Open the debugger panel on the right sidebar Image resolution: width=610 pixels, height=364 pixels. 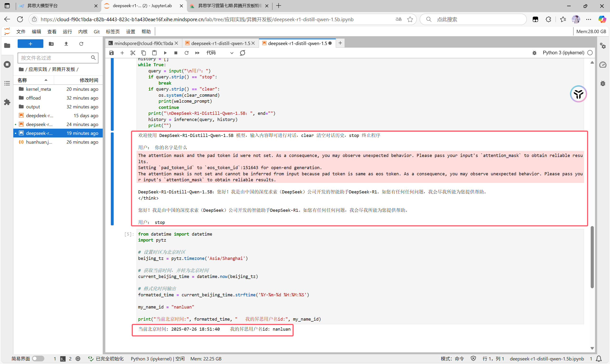coord(603,83)
